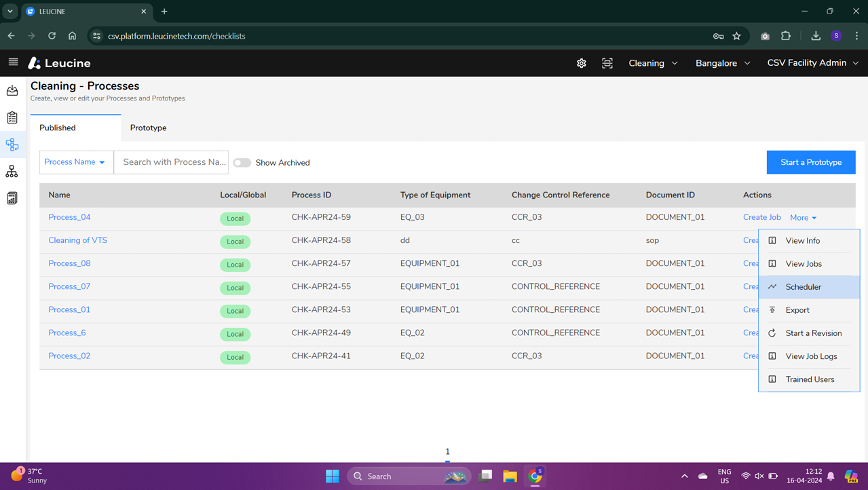Click the Start a Prototype button
868x490 pixels.
(x=810, y=162)
